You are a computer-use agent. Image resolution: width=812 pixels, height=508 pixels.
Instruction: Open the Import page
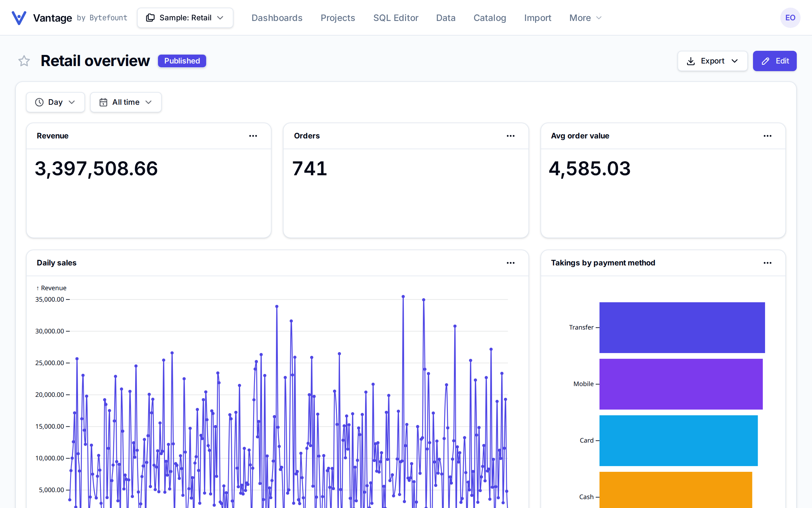click(538, 18)
